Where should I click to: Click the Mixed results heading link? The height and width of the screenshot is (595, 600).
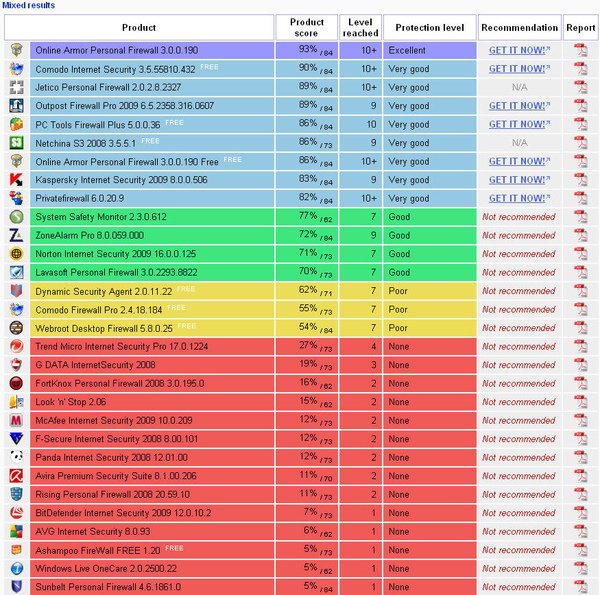pos(29,5)
